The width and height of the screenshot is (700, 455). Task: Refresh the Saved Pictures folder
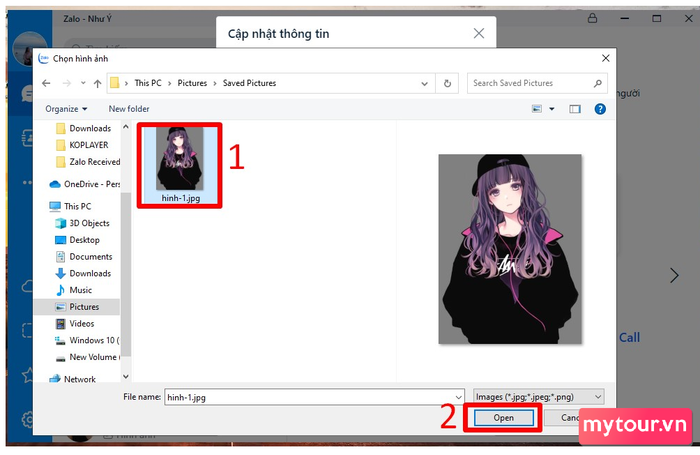tap(447, 83)
